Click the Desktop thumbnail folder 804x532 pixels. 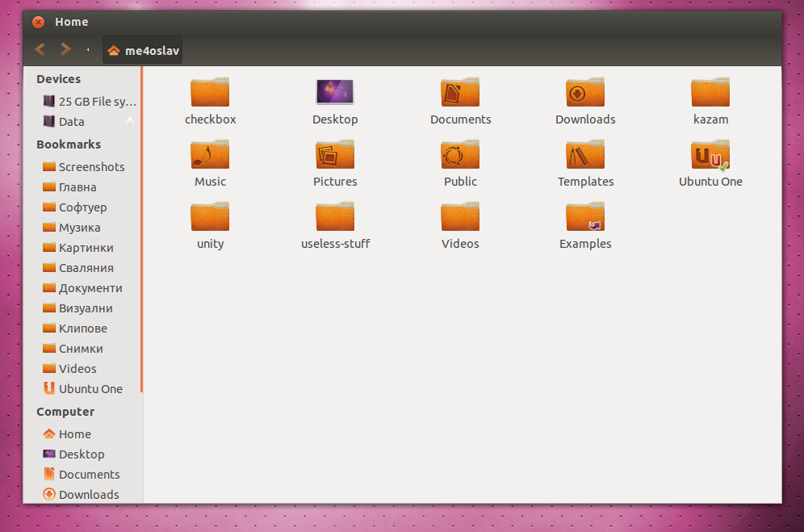335,93
